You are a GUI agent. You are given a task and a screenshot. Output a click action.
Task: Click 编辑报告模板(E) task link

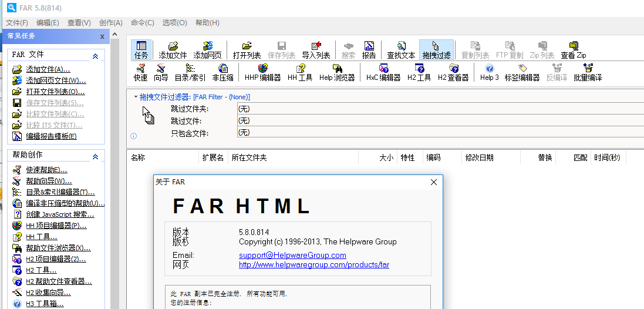tap(51, 136)
